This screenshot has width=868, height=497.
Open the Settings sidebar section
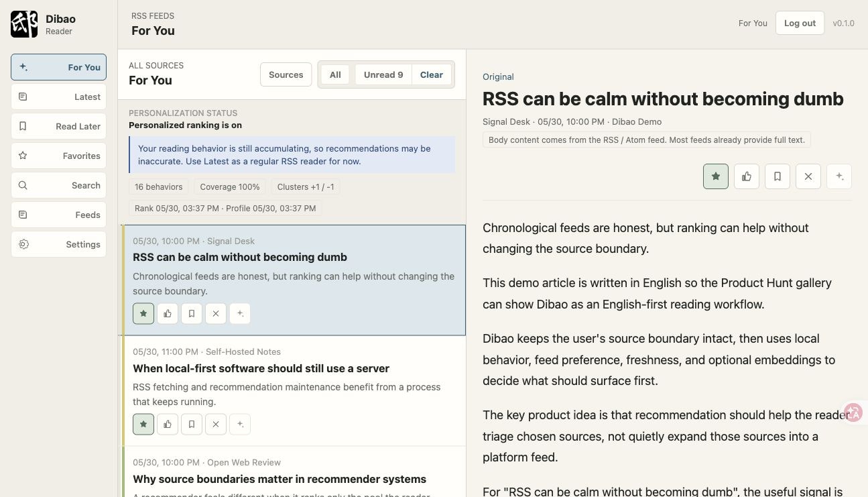58,244
